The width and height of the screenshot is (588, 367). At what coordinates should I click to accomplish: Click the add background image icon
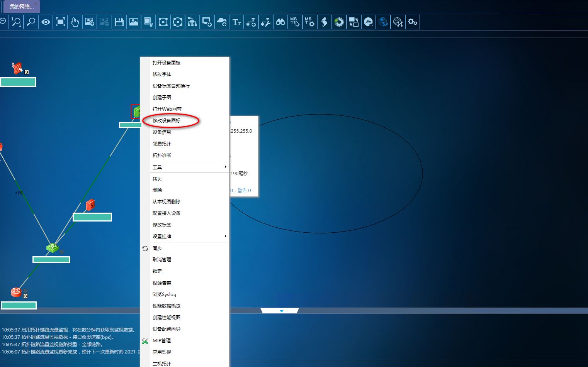[x=90, y=22]
